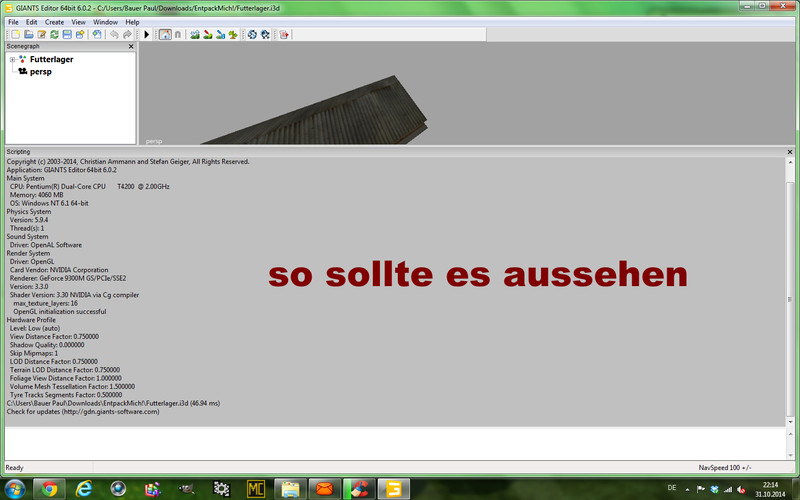This screenshot has width=800, height=500.
Task: Click the edit-file pencil toolbar icon
Action: (x=41, y=34)
